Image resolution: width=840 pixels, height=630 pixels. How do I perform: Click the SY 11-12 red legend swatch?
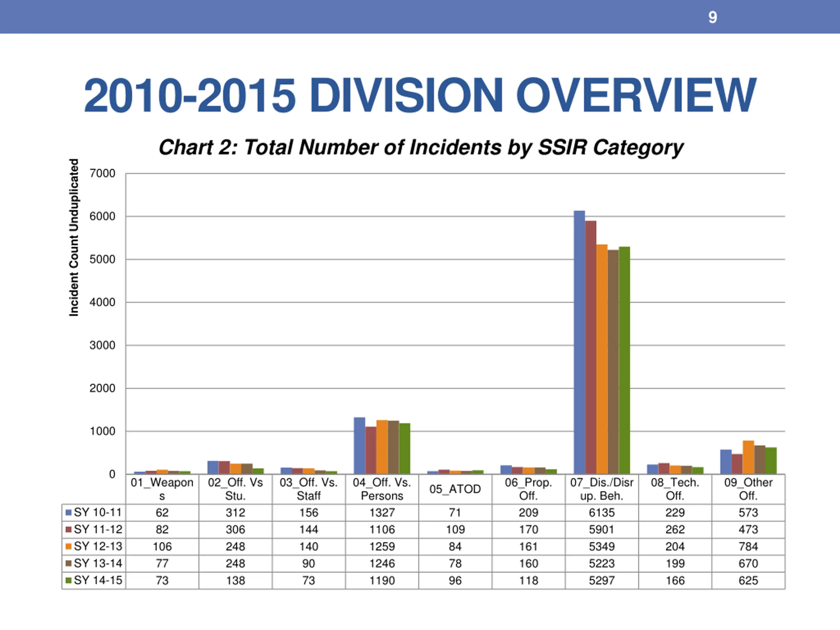point(69,529)
